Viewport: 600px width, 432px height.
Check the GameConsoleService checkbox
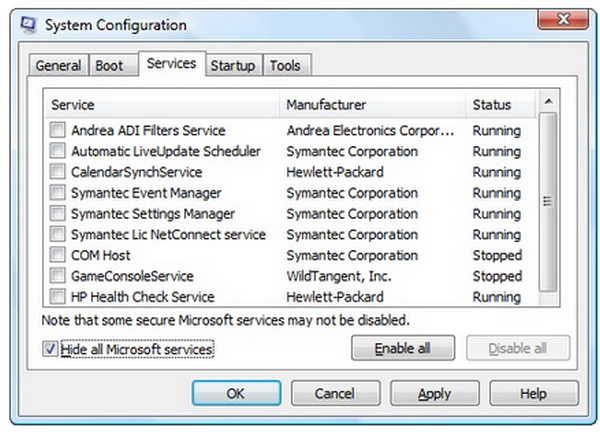[x=58, y=276]
